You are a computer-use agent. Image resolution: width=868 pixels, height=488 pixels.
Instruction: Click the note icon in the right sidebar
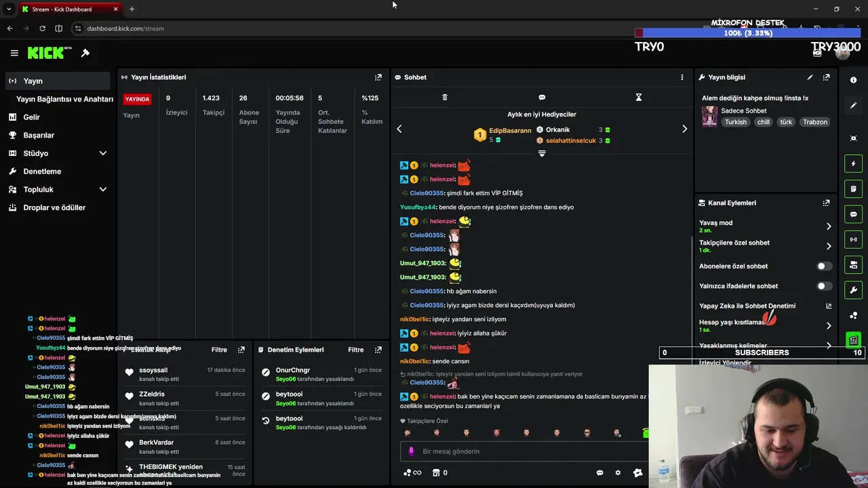click(853, 188)
